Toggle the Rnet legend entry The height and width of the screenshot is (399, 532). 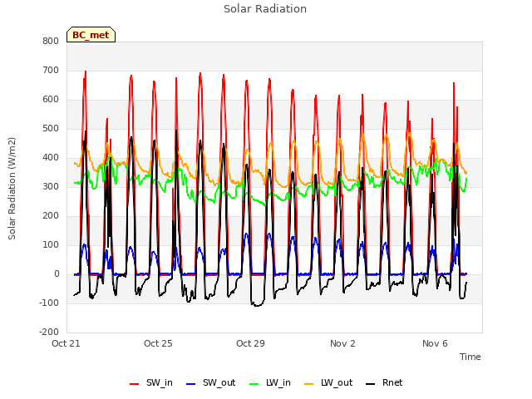tap(384, 383)
